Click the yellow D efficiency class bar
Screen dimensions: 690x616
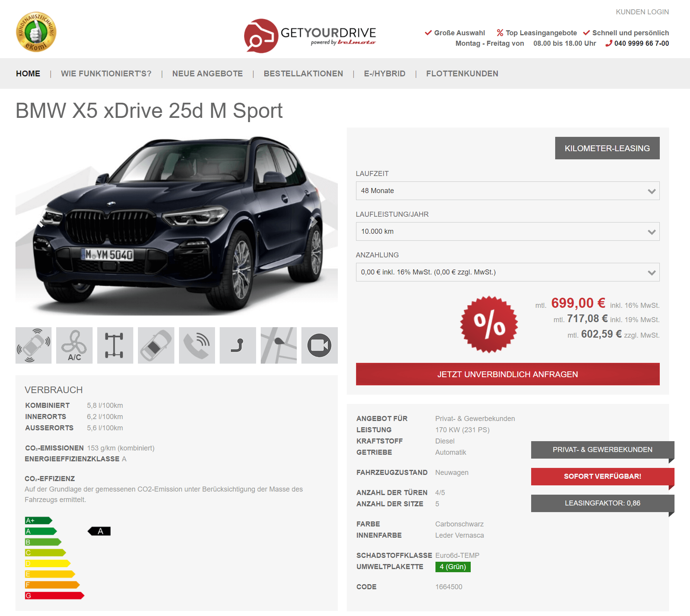tap(48, 563)
